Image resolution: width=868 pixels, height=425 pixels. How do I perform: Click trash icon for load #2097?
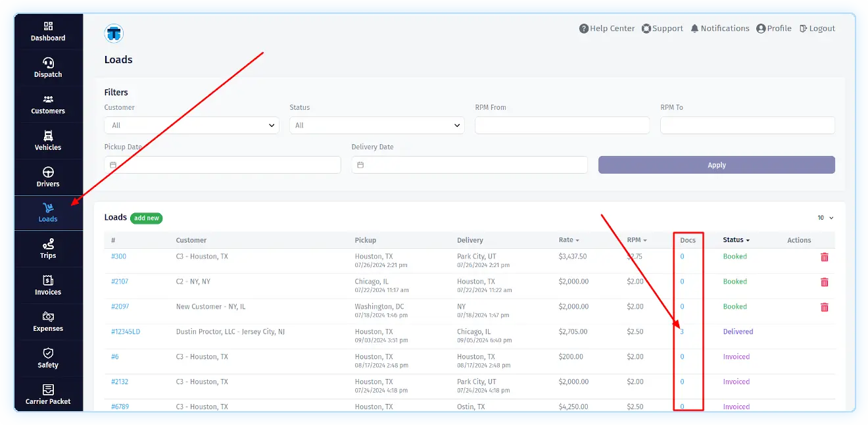pyautogui.click(x=824, y=307)
